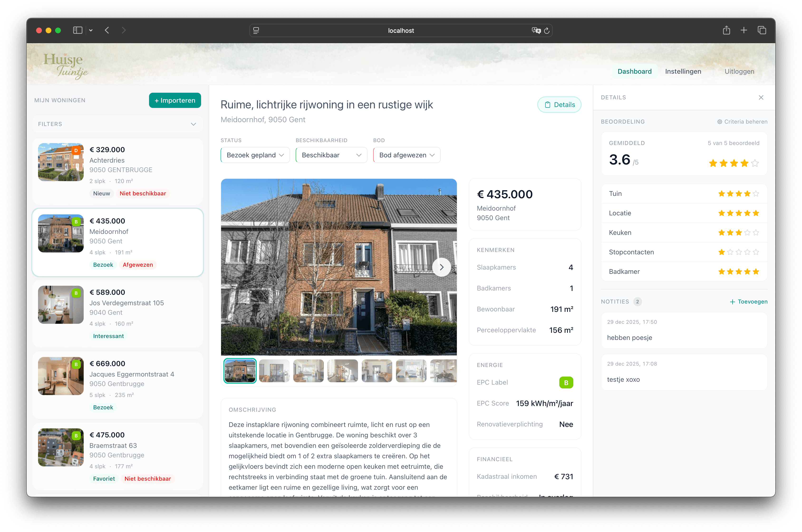This screenshot has height=532, width=802.
Task: Close the Details panel with X icon
Action: tap(761, 97)
